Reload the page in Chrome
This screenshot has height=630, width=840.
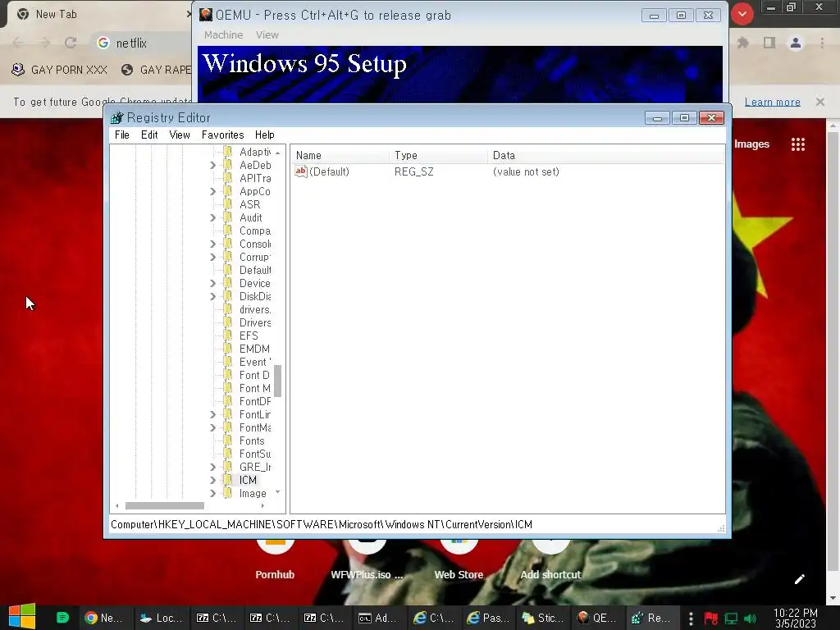[x=71, y=43]
